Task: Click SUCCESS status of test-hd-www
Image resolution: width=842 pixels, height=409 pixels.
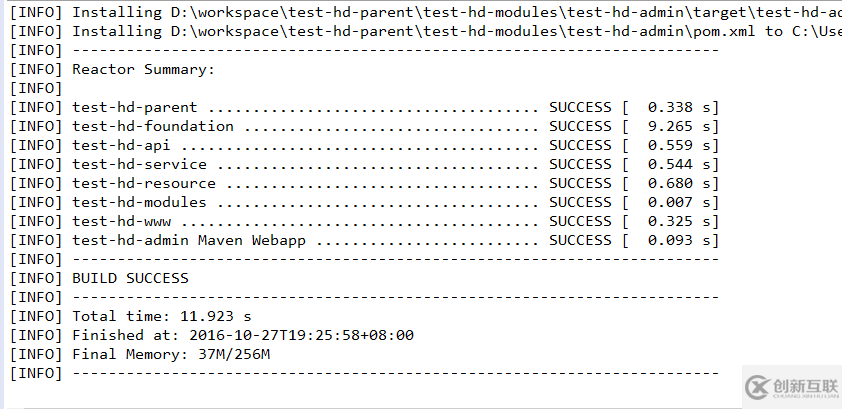Action: [x=580, y=221]
